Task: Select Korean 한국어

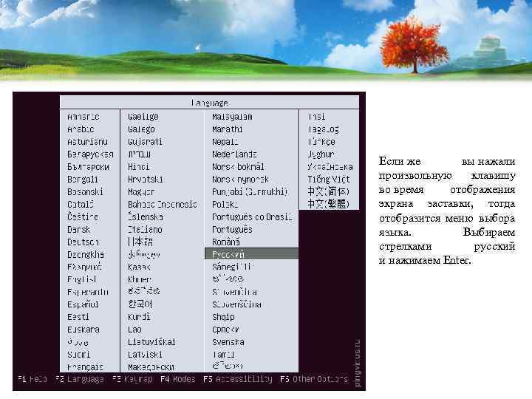Action: 140,304
